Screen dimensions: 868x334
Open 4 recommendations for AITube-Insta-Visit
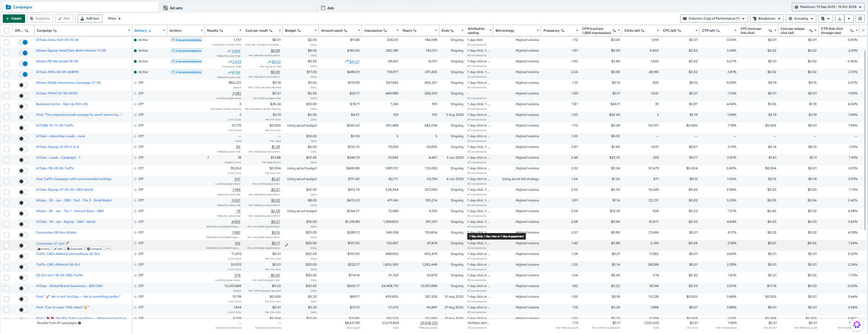(187, 40)
